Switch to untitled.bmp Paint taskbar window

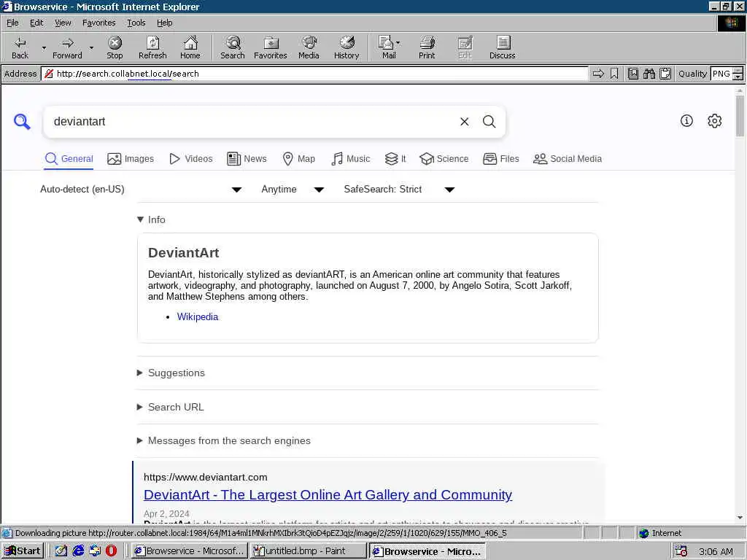tap(308, 551)
